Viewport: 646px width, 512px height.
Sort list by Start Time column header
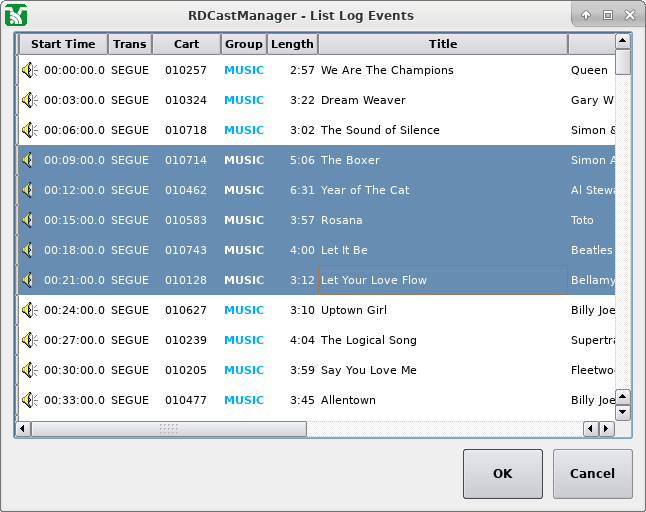click(x=63, y=44)
